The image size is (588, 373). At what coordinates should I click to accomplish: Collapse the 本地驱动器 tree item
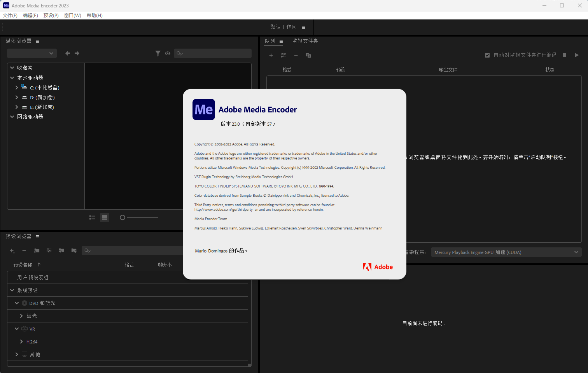point(12,77)
